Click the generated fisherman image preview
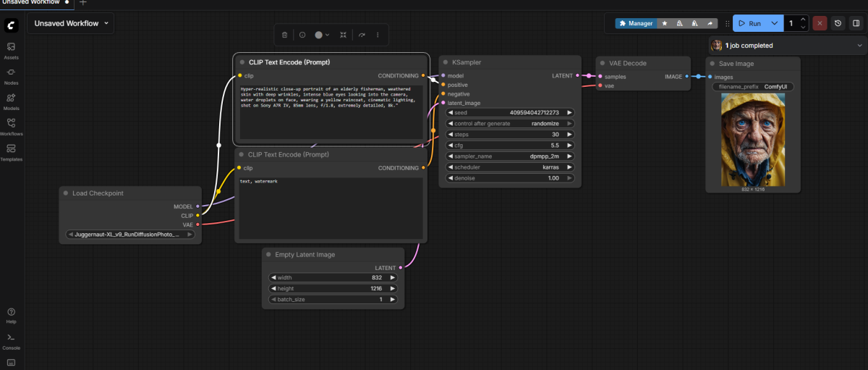The height and width of the screenshot is (370, 868). point(752,139)
